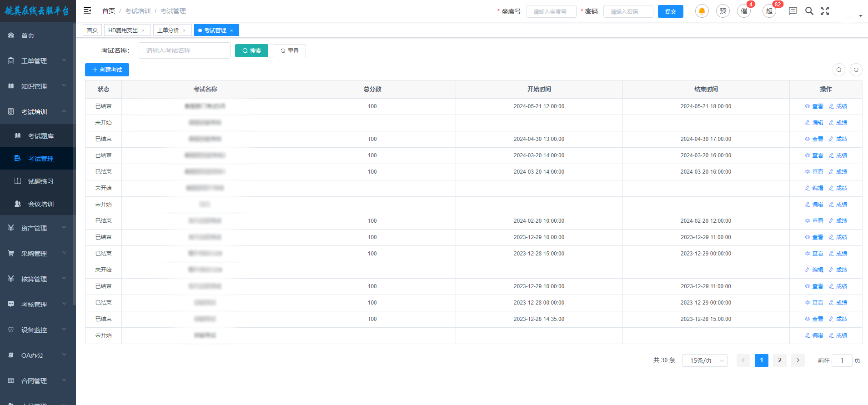Click the round search toggle icon above table
Screen dimensions: 868x405
[838, 70]
